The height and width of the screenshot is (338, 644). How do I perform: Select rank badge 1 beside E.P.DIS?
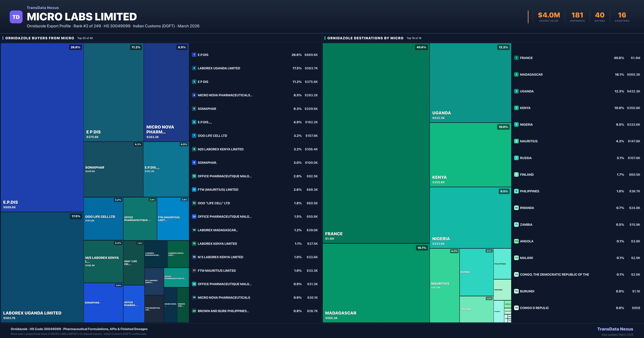[x=194, y=55]
